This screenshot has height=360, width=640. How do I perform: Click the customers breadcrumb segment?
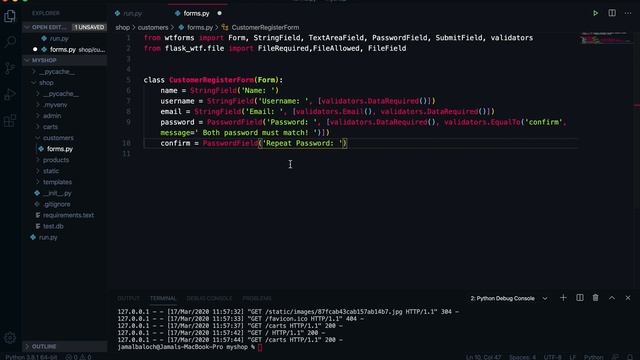[x=153, y=27]
